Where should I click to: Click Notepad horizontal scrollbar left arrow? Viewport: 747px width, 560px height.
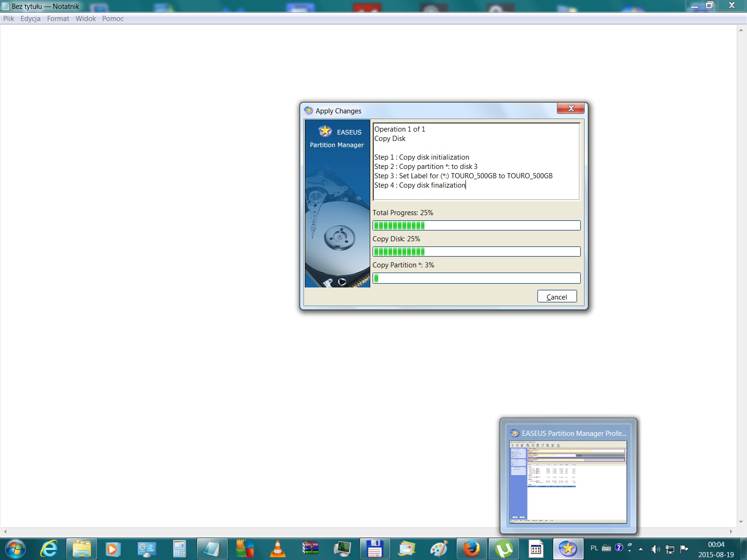pyautogui.click(x=5, y=532)
